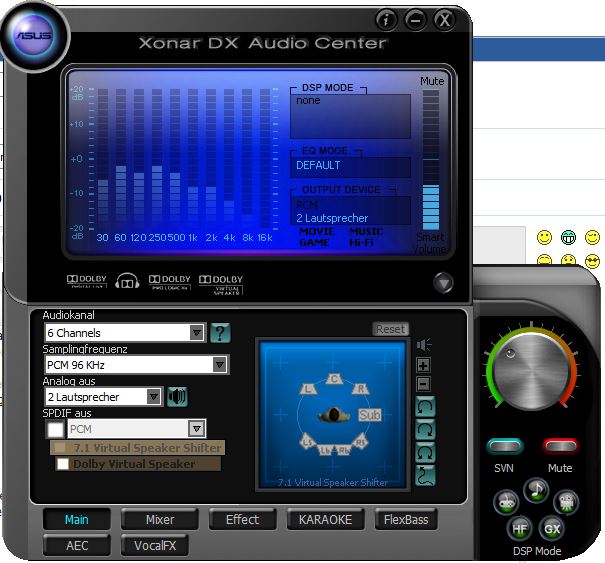This screenshot has height=563, width=605.
Task: Collapse panel with round down-arrow button
Action: pyautogui.click(x=443, y=283)
